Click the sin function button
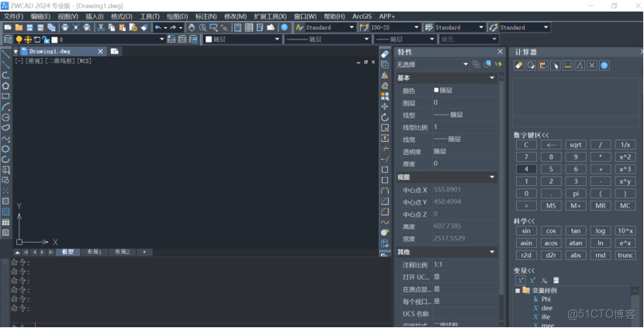This screenshot has height=328, width=644. tap(526, 231)
